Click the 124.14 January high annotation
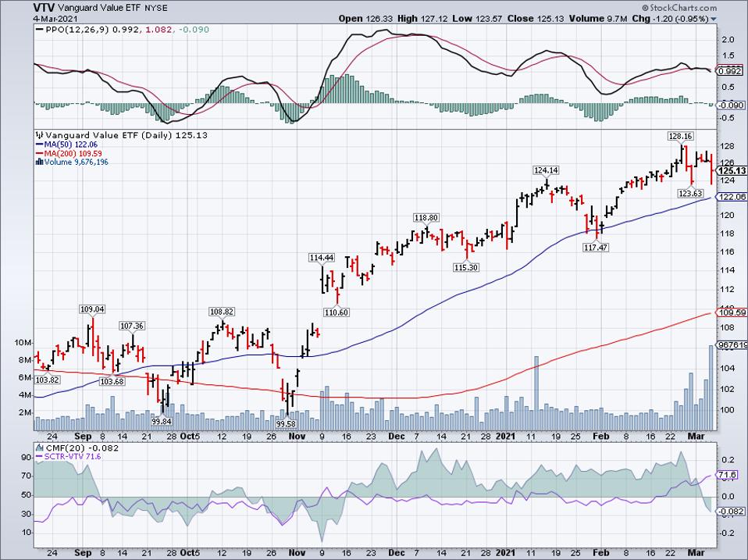The image size is (748, 560). tap(547, 170)
